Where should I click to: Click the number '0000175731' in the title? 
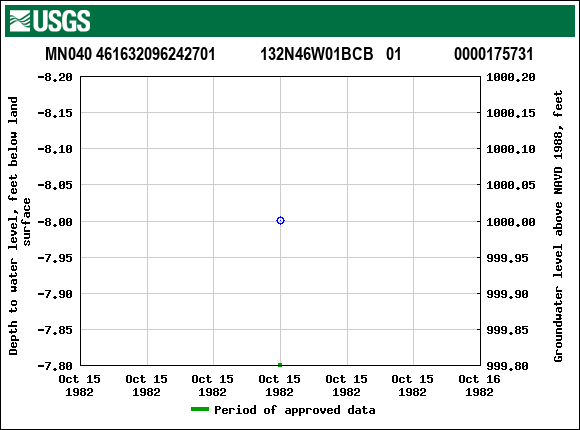tap(493, 54)
